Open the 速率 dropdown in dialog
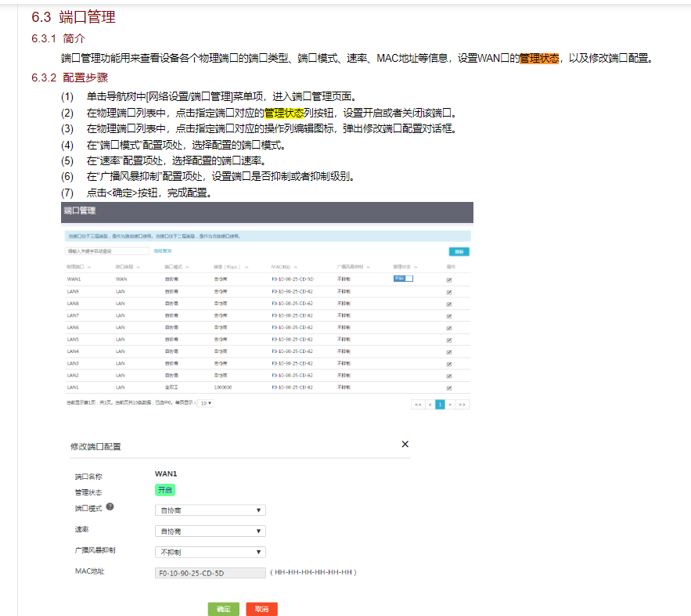The width and height of the screenshot is (691, 616). coord(211,531)
